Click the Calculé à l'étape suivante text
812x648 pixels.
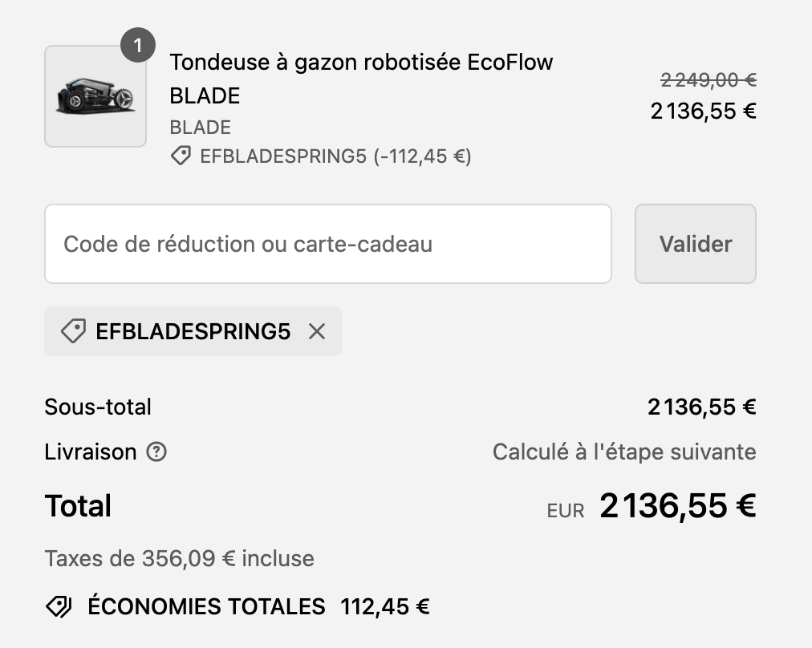[624, 452]
